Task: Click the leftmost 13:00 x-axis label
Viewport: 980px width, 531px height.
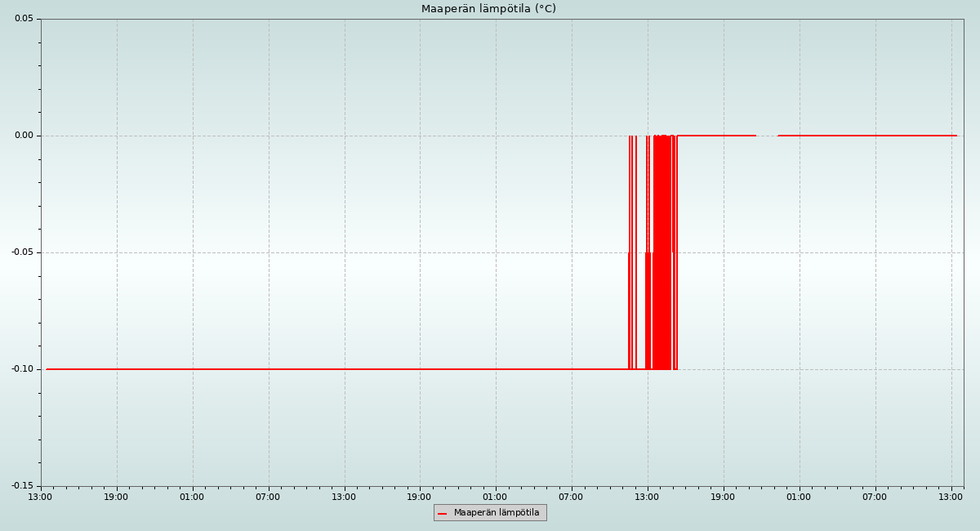Action: pos(40,497)
